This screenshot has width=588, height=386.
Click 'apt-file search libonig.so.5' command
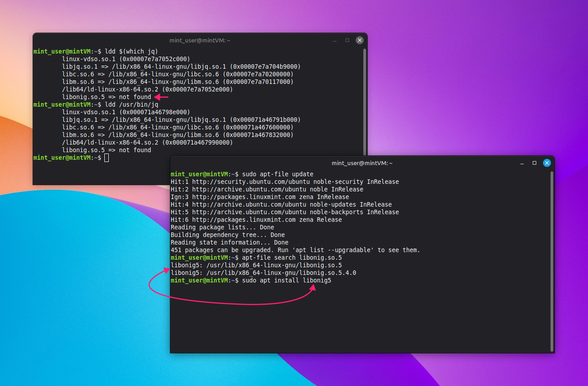tap(292, 257)
